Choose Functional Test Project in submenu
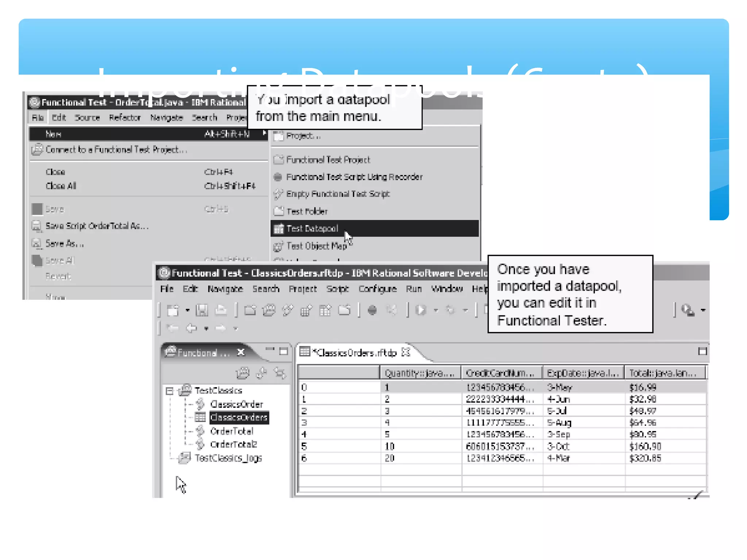 [x=375, y=159]
